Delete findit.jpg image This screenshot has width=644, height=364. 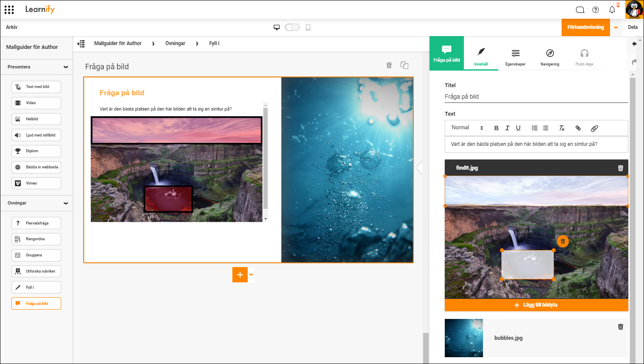coord(621,168)
